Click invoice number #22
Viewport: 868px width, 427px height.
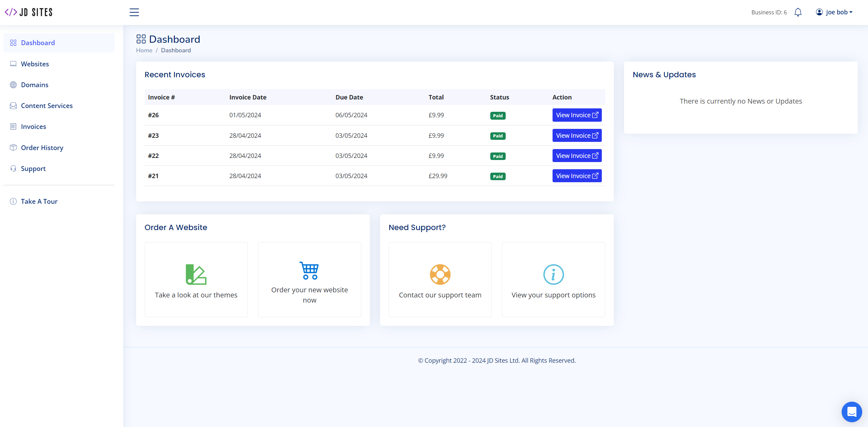(153, 156)
